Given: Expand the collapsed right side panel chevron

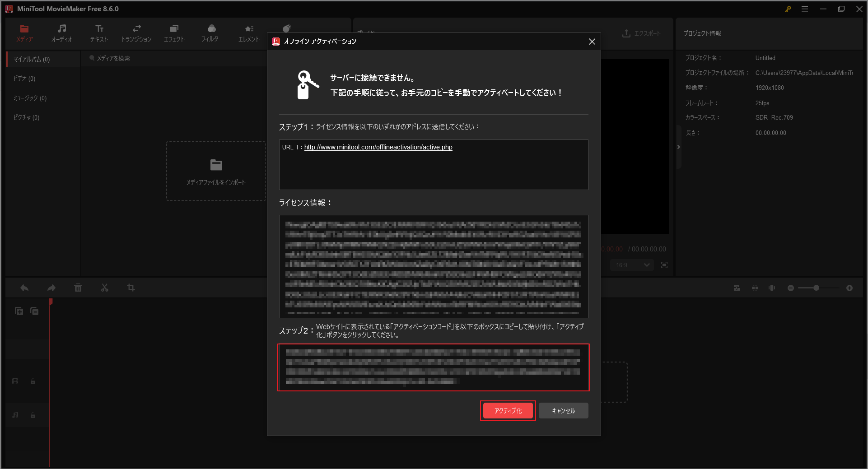Looking at the screenshot, I should click(678, 147).
